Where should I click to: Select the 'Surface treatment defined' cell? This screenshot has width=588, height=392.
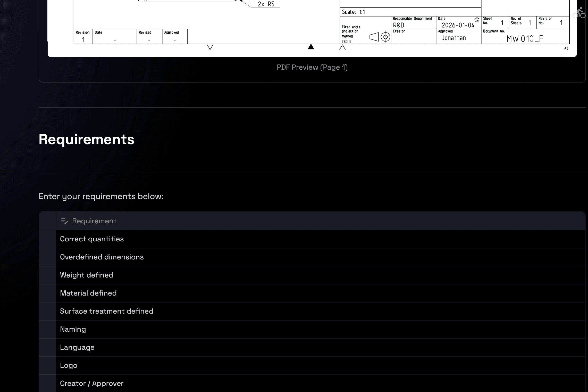107,311
